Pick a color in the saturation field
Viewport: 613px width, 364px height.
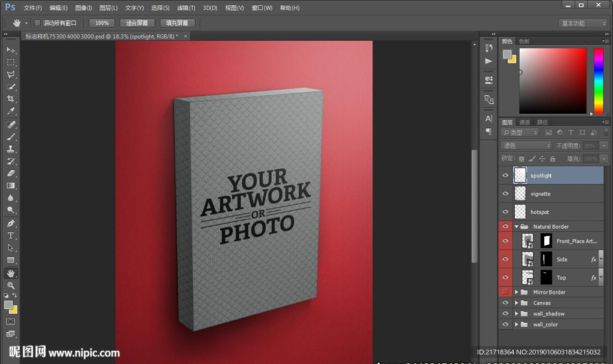tap(553, 81)
